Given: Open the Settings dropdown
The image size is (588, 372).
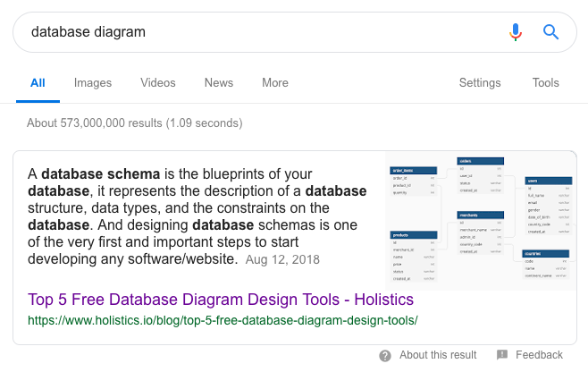Looking at the screenshot, I should click(x=480, y=83).
